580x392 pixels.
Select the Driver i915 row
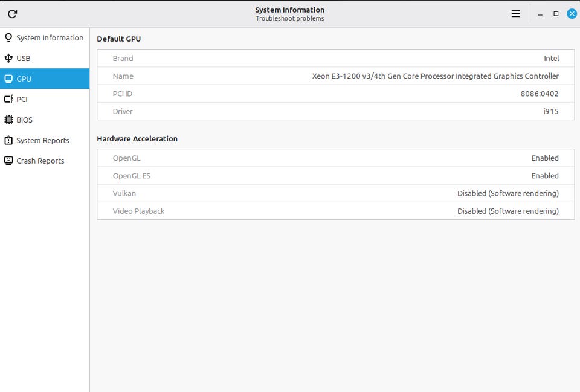tap(335, 111)
